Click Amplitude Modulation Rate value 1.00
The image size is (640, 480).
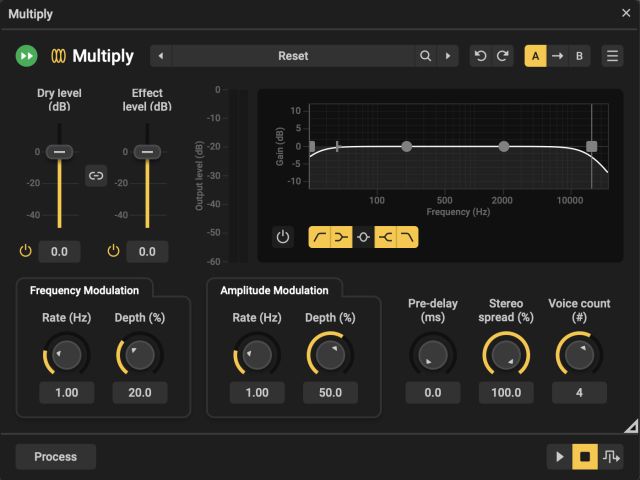(257, 393)
